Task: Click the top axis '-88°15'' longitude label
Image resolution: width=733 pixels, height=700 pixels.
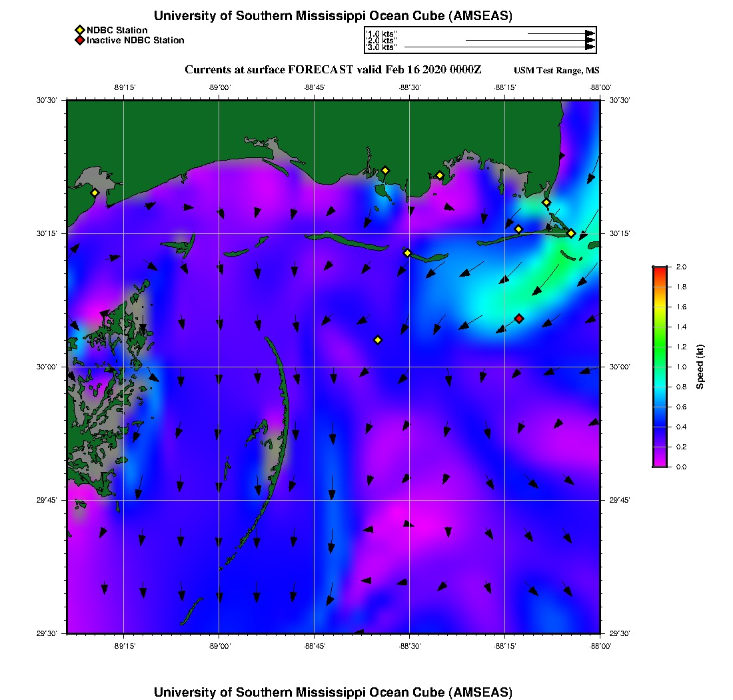Action: (505, 87)
